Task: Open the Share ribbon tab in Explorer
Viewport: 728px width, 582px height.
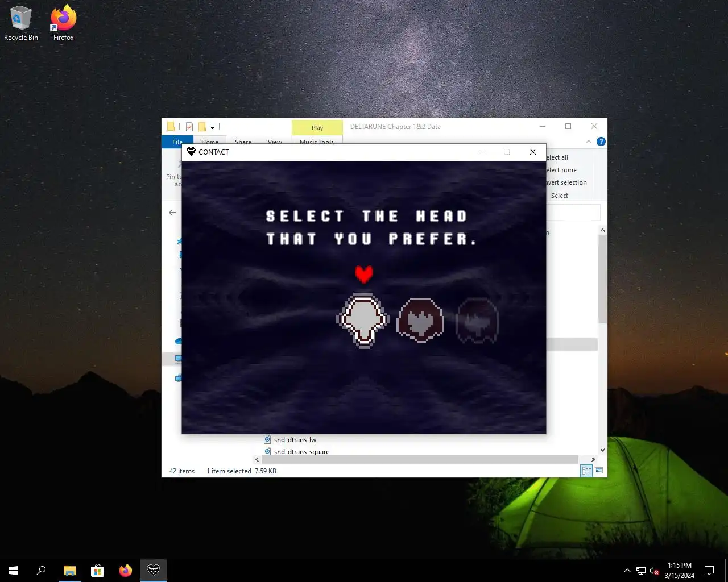Action: (x=243, y=142)
